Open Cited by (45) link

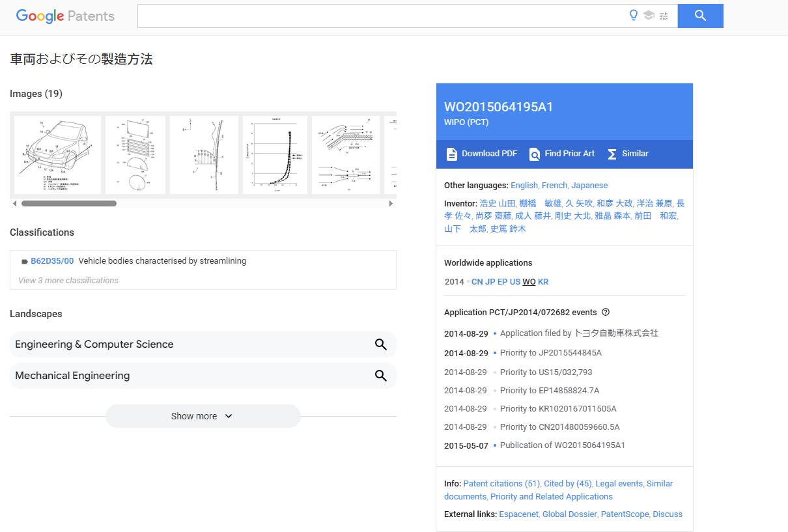568,484
